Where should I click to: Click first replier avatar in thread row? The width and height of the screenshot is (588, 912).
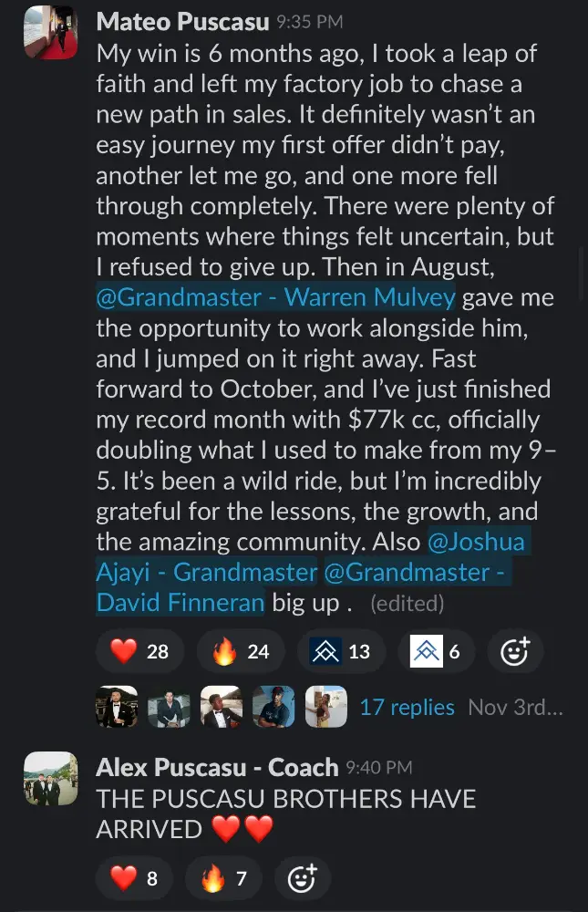117,707
